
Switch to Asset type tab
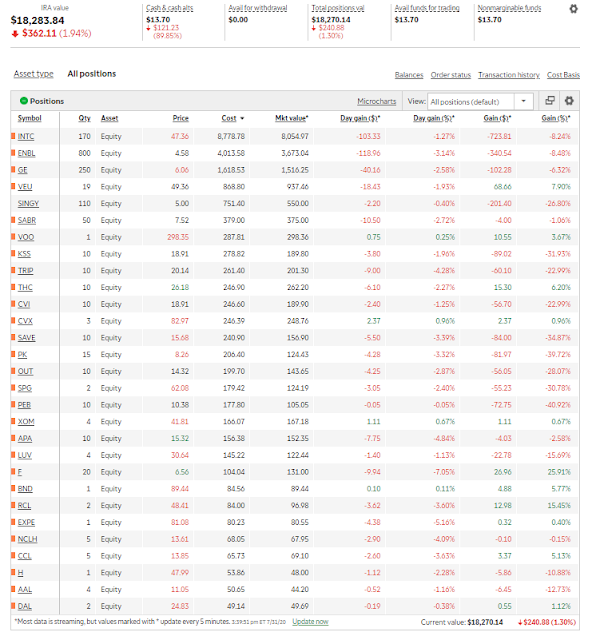pos(33,74)
